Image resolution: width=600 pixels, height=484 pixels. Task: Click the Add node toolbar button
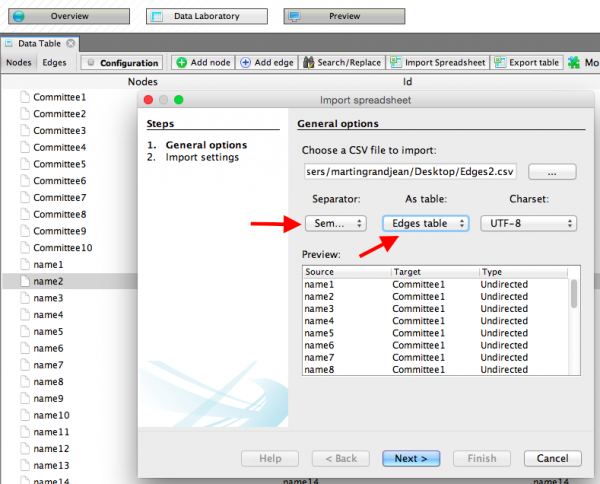coord(204,62)
